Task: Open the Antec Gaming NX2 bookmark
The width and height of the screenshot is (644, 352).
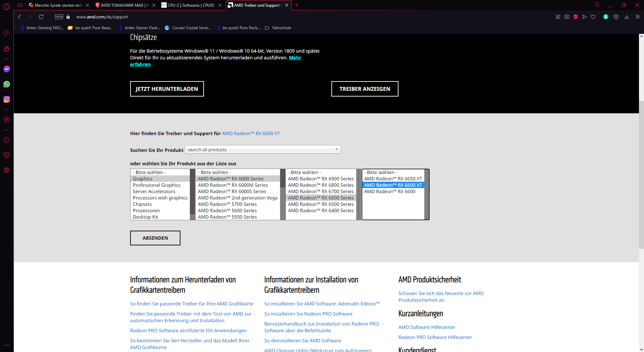Action: (x=42, y=28)
